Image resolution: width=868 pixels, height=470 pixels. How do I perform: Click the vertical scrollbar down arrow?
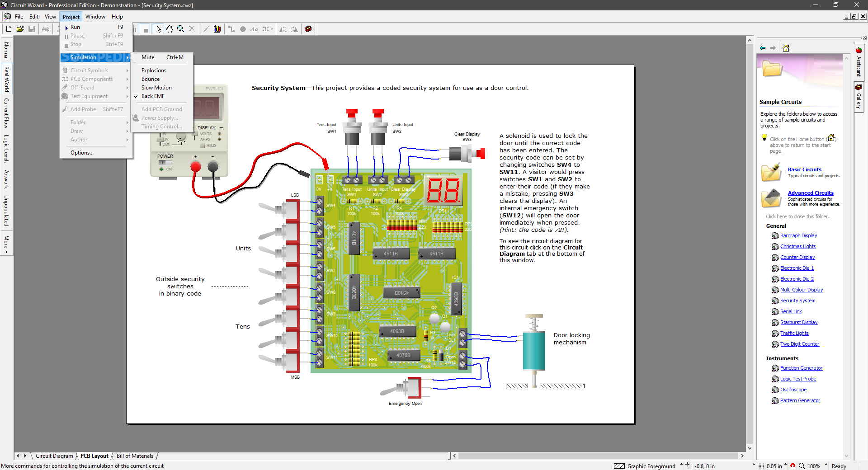click(x=750, y=448)
